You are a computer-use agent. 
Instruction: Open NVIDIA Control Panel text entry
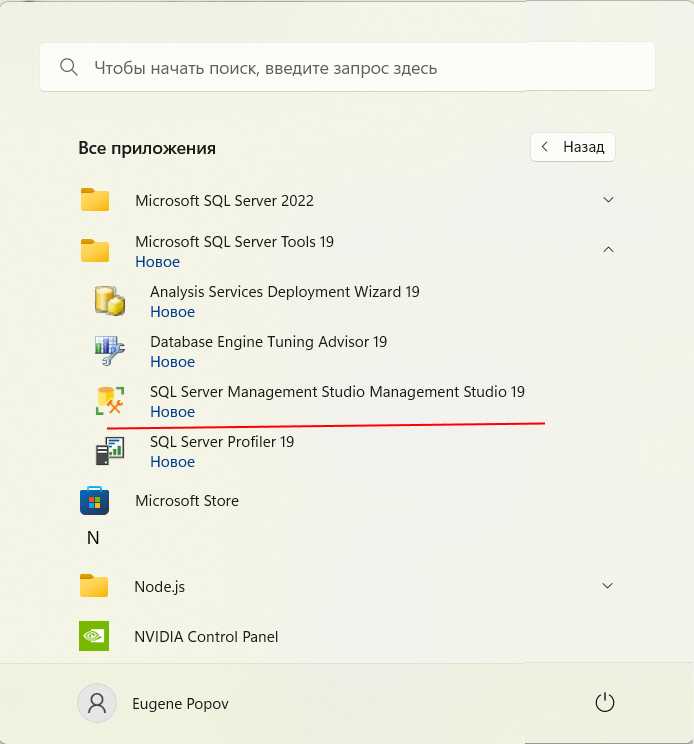point(206,637)
